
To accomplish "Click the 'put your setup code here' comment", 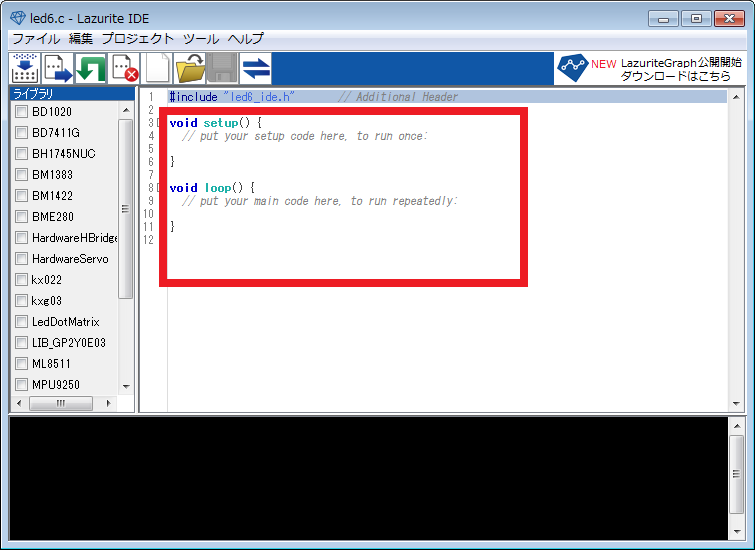I will [x=305, y=136].
